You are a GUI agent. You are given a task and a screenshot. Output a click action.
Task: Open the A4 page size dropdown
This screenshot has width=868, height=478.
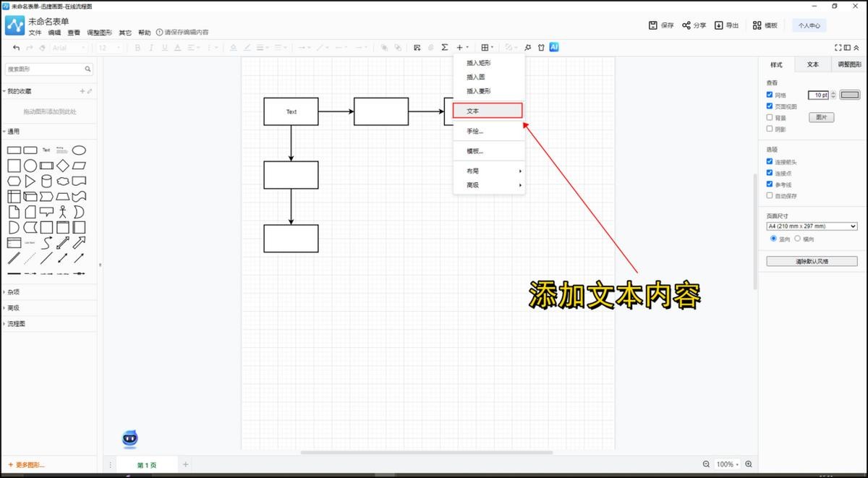(x=812, y=226)
